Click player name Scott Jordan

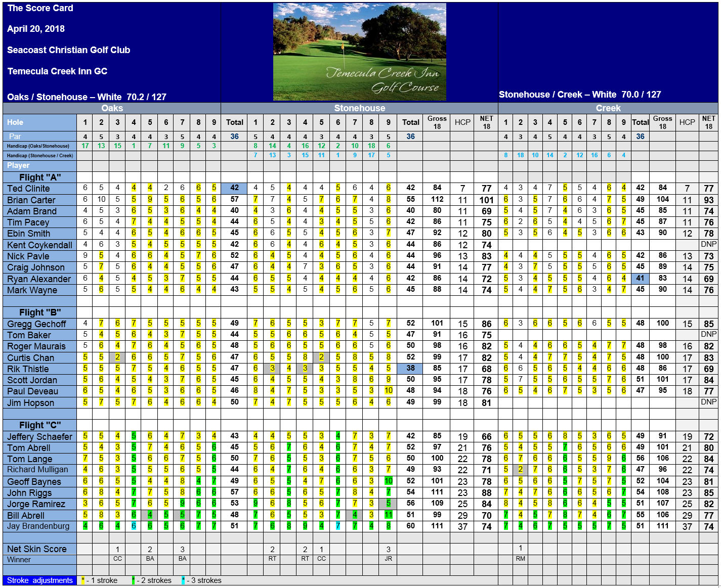(x=32, y=380)
